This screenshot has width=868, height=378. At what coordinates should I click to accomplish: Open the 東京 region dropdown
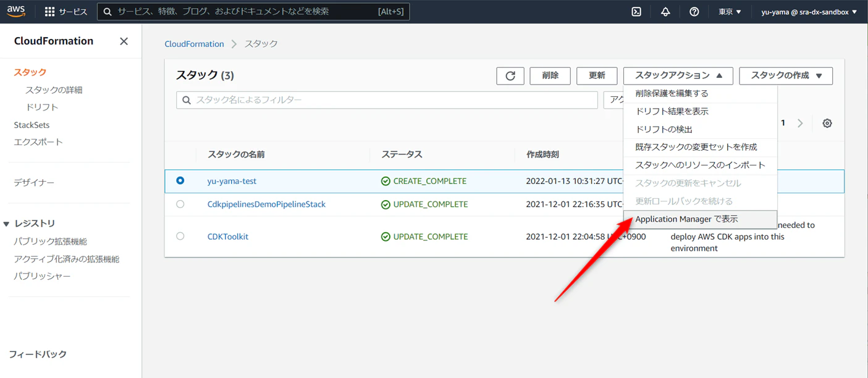[730, 12]
